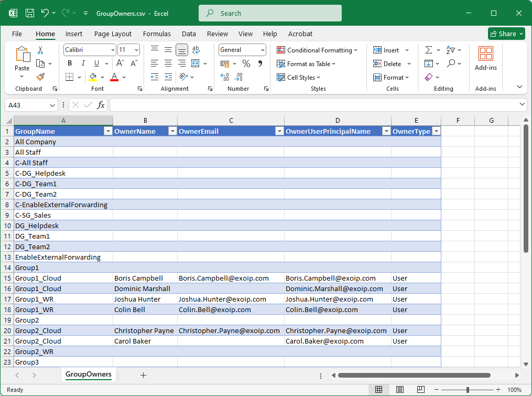This screenshot has width=532, height=396.
Task: Click the Percent Style icon
Action: 246,63
